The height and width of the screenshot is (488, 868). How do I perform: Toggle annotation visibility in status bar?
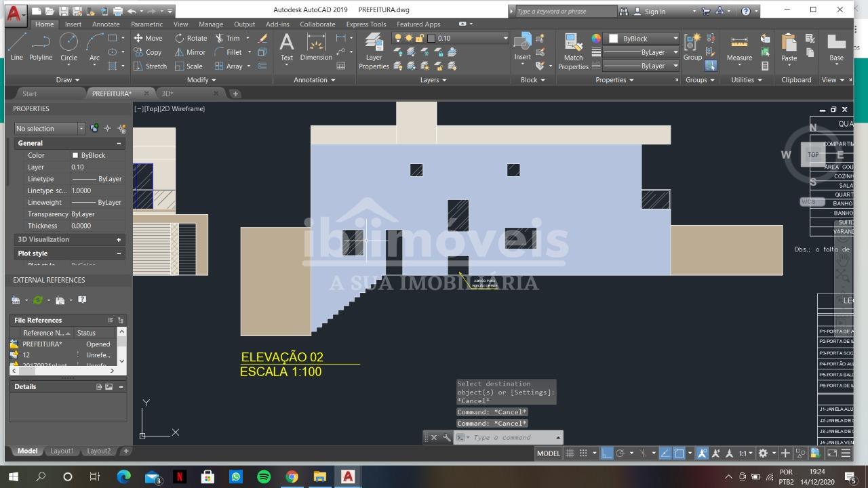pos(703,453)
